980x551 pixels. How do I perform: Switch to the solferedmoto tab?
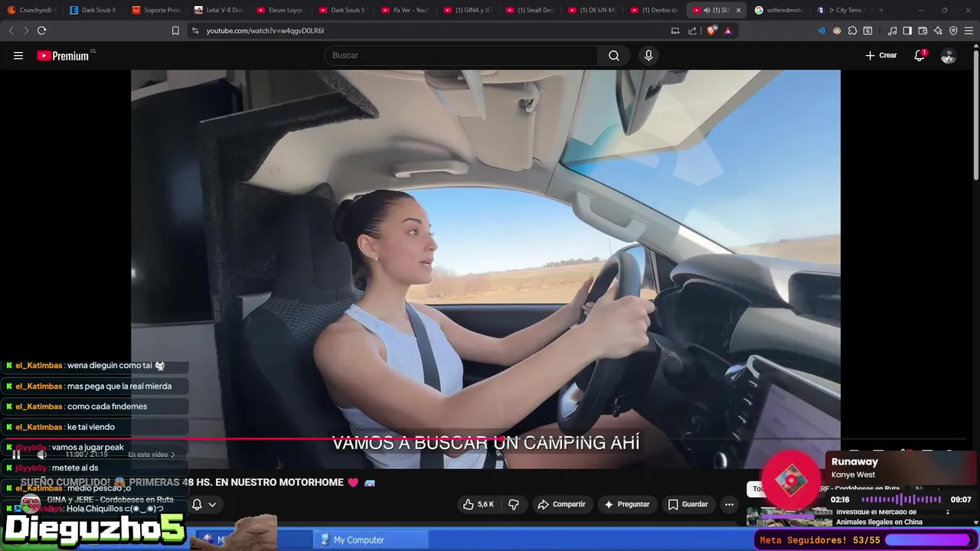[779, 10]
